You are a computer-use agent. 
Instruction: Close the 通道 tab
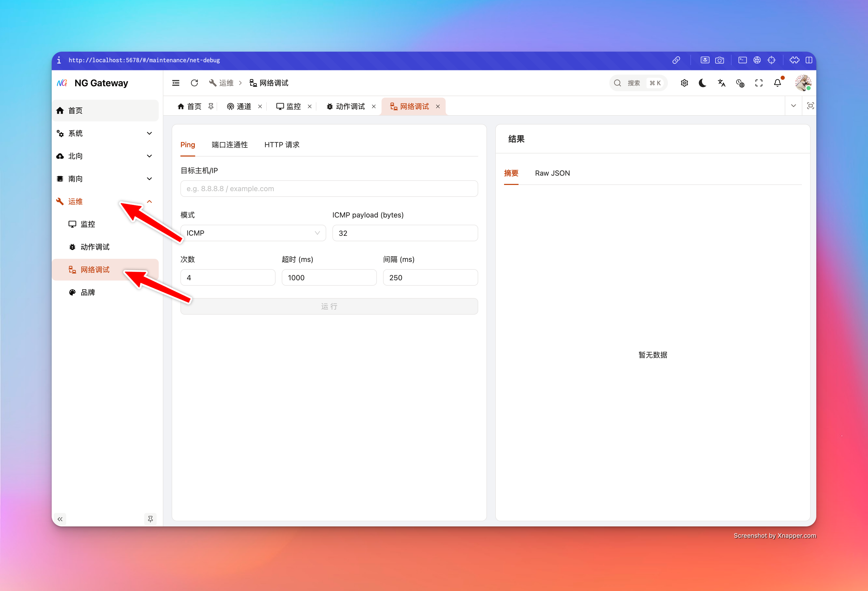point(260,106)
